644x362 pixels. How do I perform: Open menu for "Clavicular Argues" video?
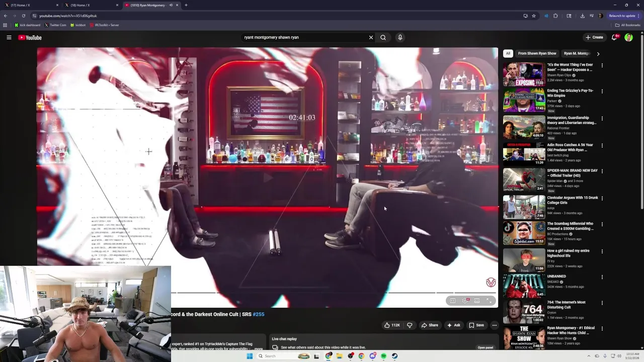point(602,199)
